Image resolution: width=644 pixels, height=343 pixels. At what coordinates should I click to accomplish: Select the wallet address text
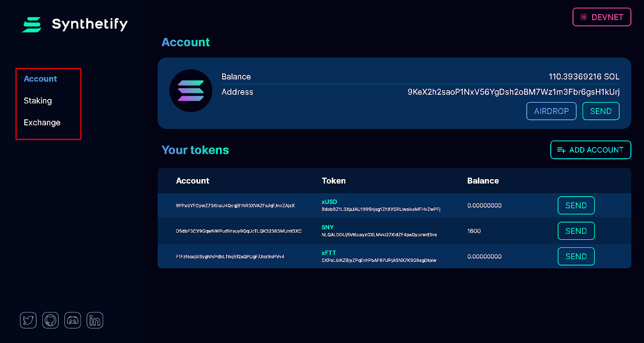point(514,92)
